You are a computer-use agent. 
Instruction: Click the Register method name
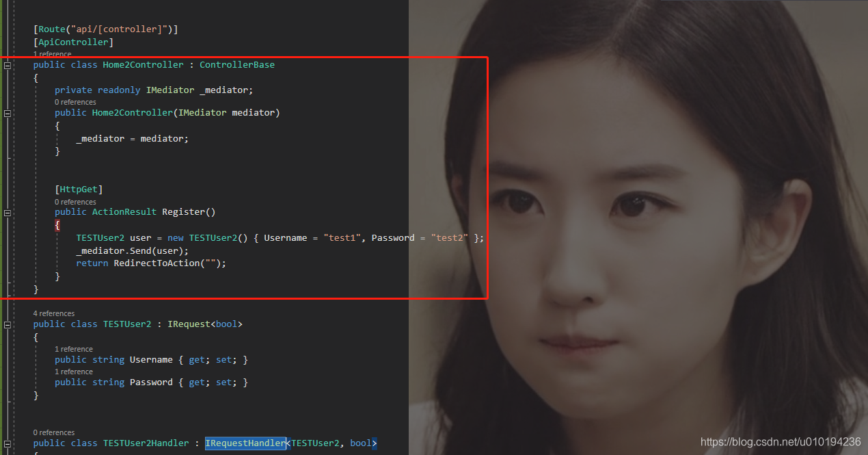(183, 213)
